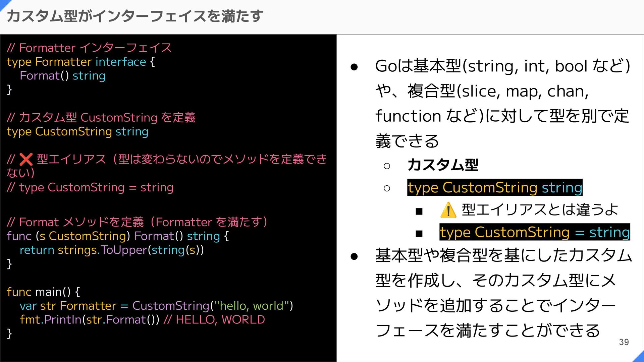Image resolution: width=644 pixels, height=362 pixels.
Task: Click the red cross mark icon in code comment
Action: point(26,159)
